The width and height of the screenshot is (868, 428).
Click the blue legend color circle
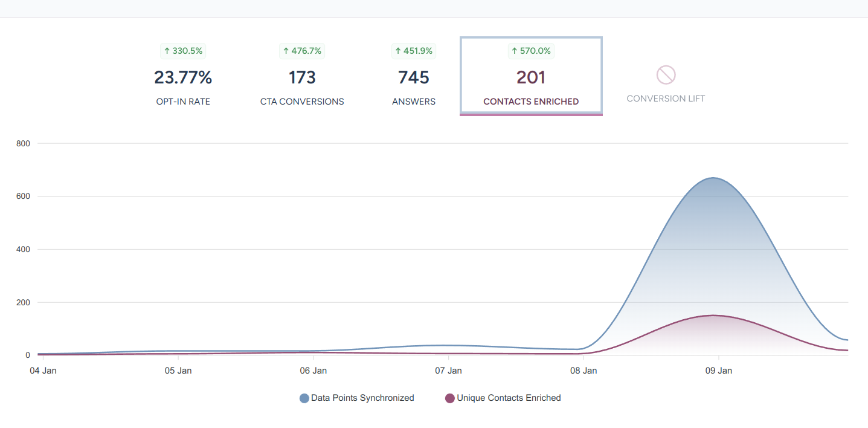304,398
